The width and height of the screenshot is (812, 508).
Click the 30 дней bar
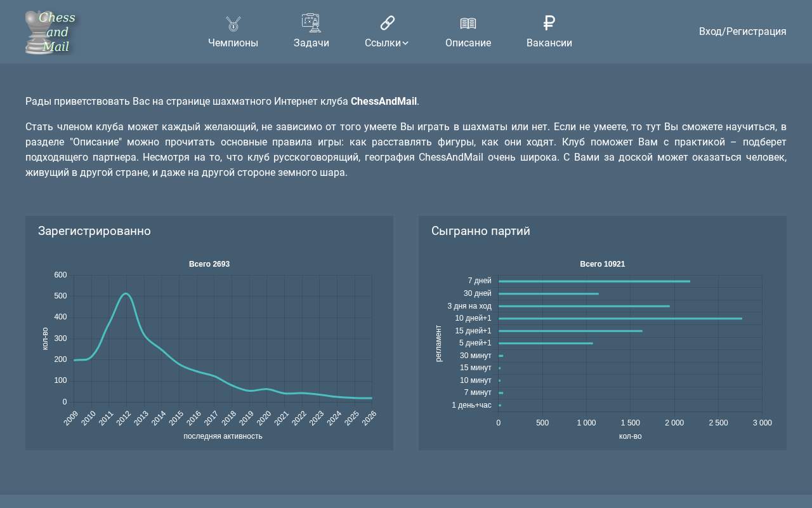pos(549,293)
